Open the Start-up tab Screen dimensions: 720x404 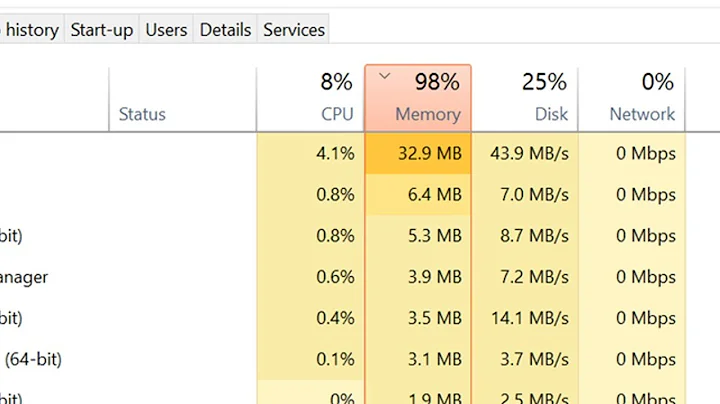click(101, 30)
